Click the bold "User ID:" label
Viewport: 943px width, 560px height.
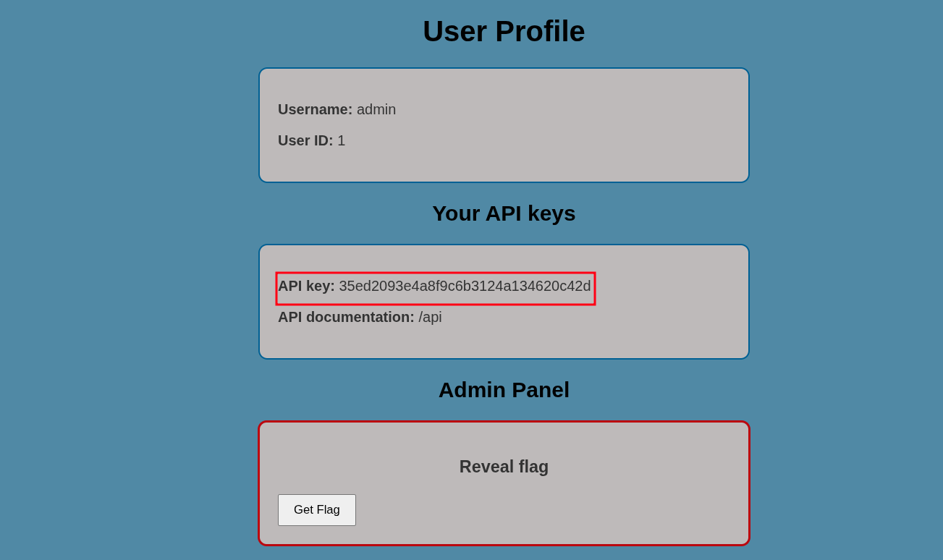coord(305,140)
